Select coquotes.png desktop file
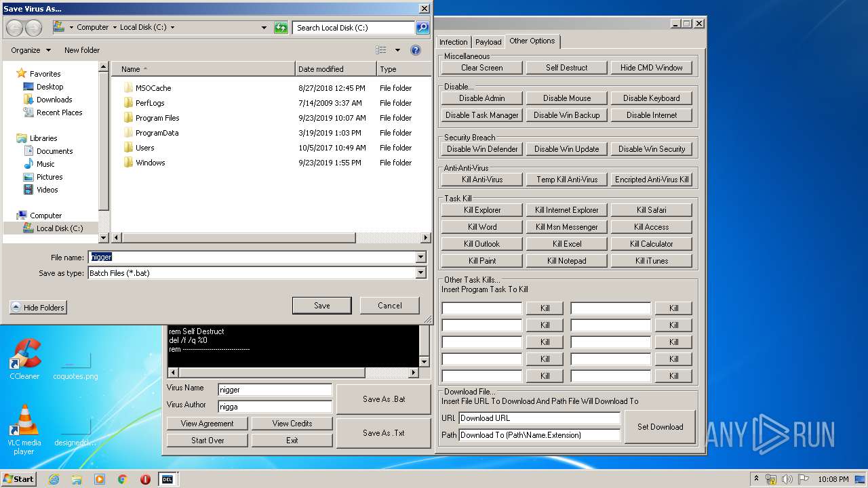 [x=75, y=366]
